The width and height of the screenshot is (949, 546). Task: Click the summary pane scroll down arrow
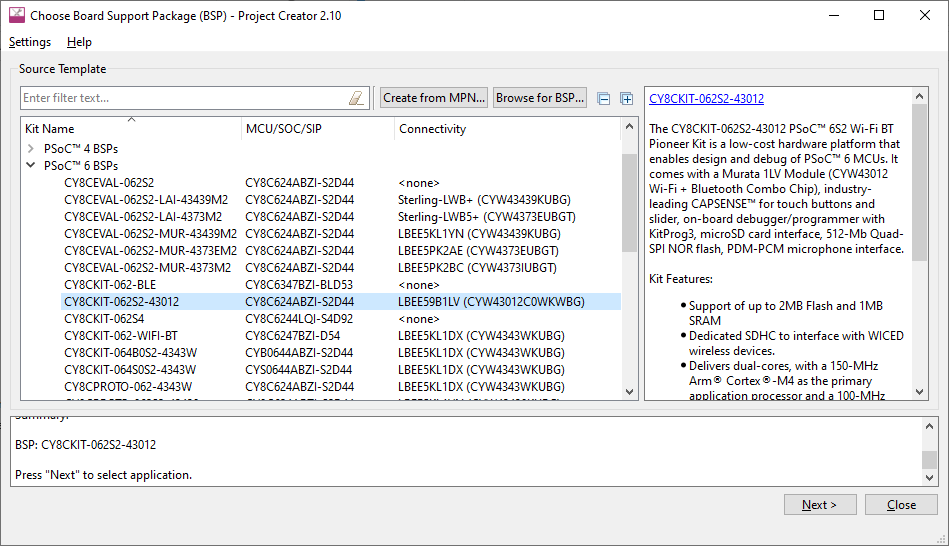pos(930,478)
